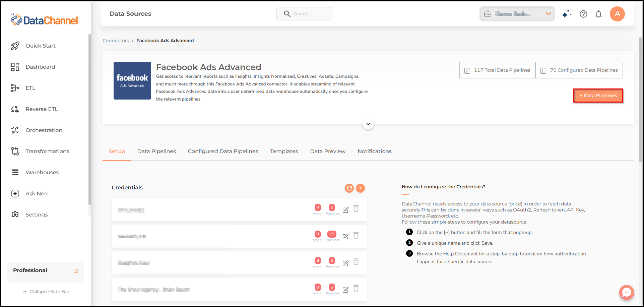
Task: Click the DataChannel logo
Action: tap(44, 20)
